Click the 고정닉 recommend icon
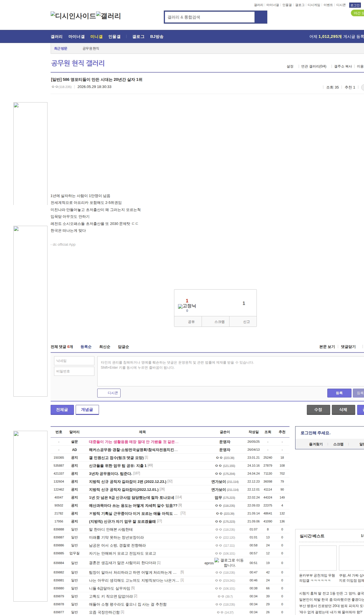This screenshot has height=615, width=364. tap(187, 306)
